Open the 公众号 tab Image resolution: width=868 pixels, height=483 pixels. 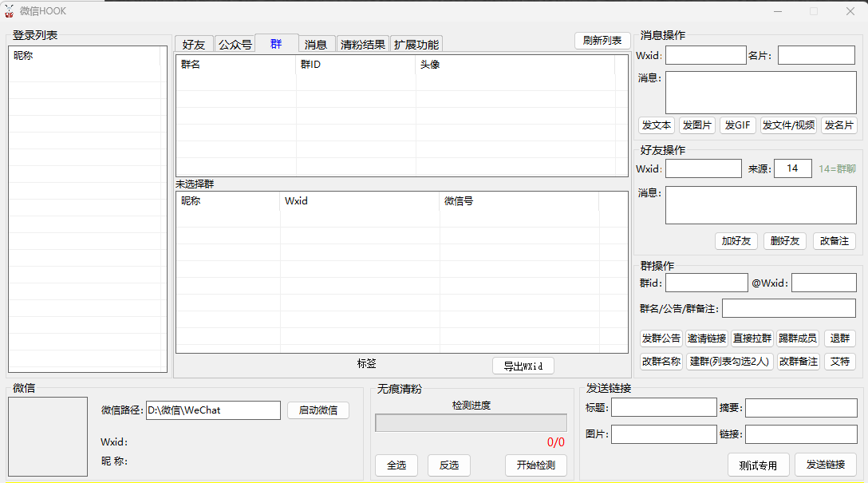[235, 45]
